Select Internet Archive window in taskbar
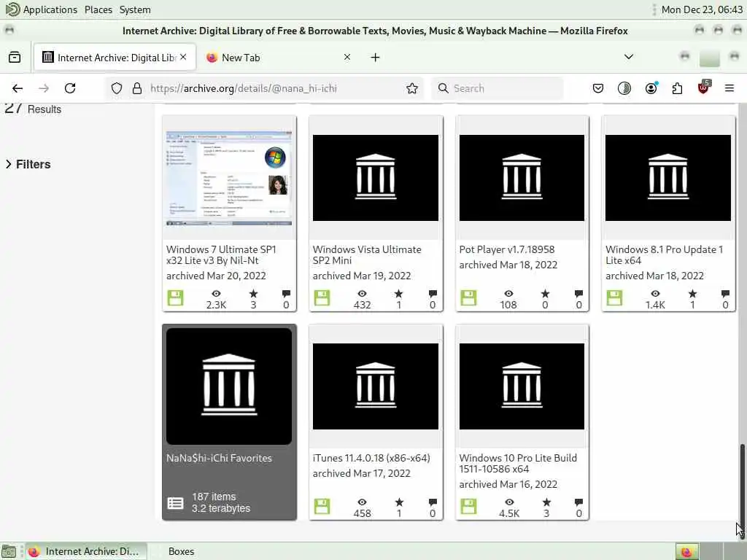Viewport: 747px width, 560px height. point(86,551)
